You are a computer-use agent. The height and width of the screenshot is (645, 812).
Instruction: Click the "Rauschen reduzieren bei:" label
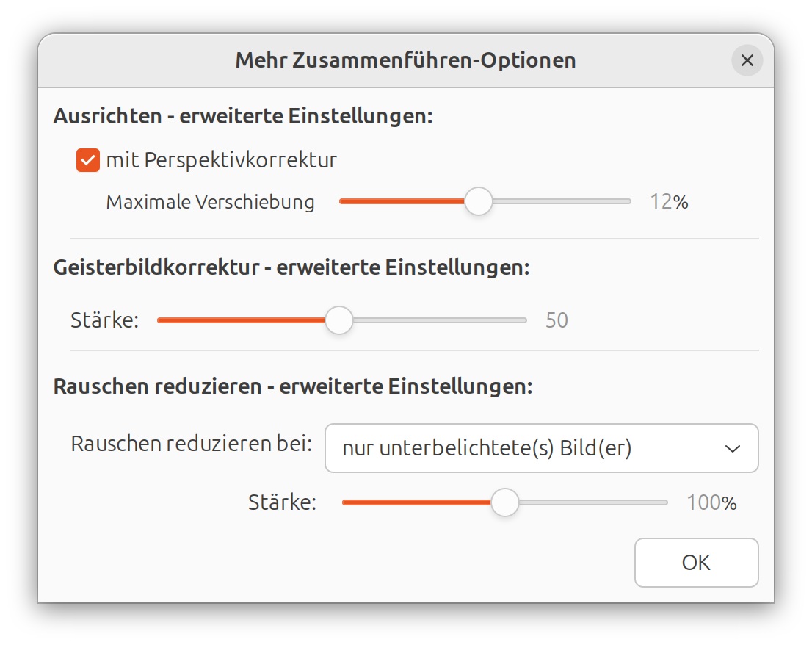(192, 444)
